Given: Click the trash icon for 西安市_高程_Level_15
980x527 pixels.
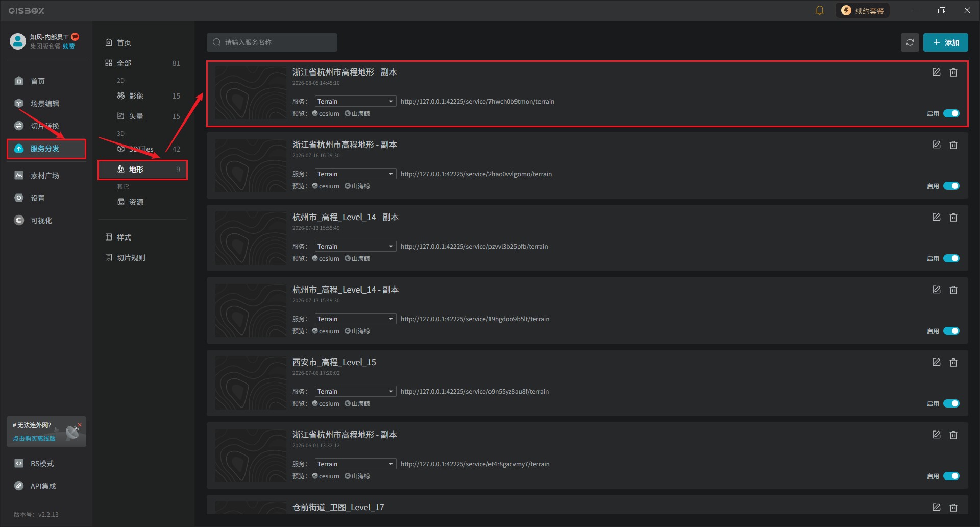Looking at the screenshot, I should [953, 363].
